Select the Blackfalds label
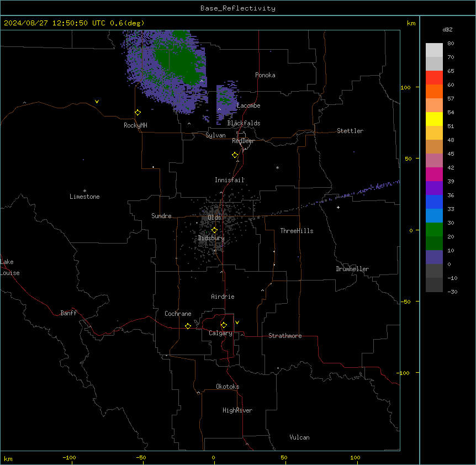The width and height of the screenshot is (476, 465). point(244,123)
